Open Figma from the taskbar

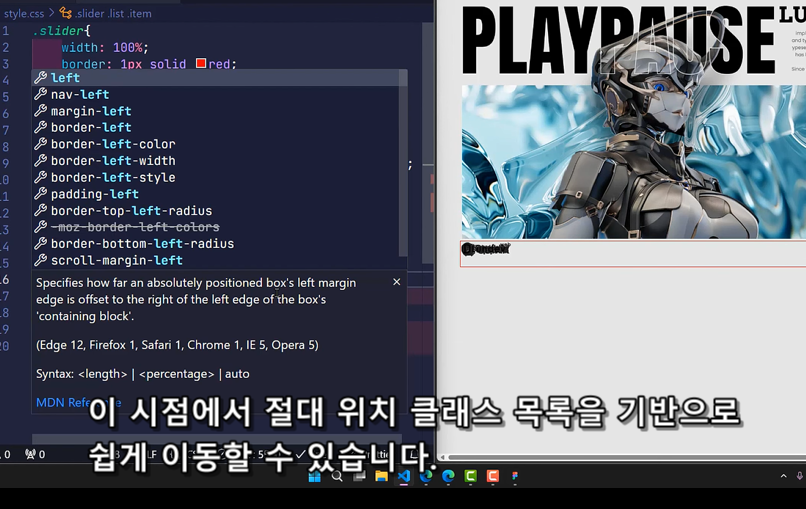click(x=515, y=477)
